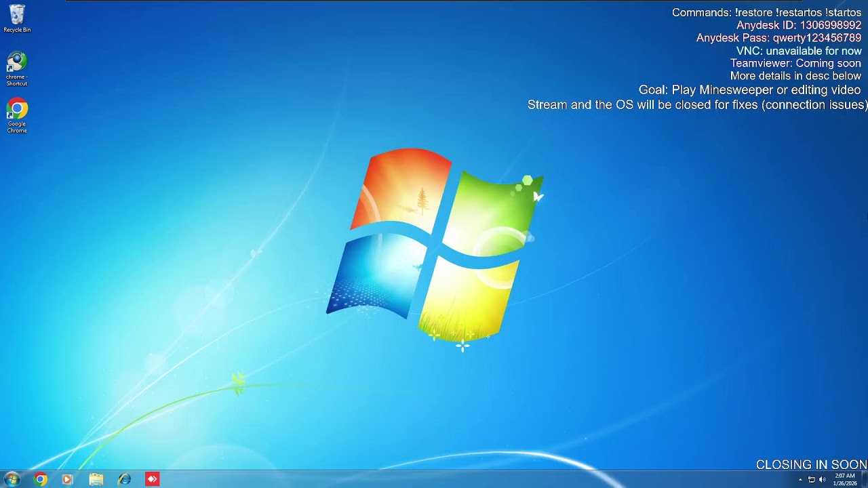Open AnyDesk from the taskbar

(x=152, y=479)
